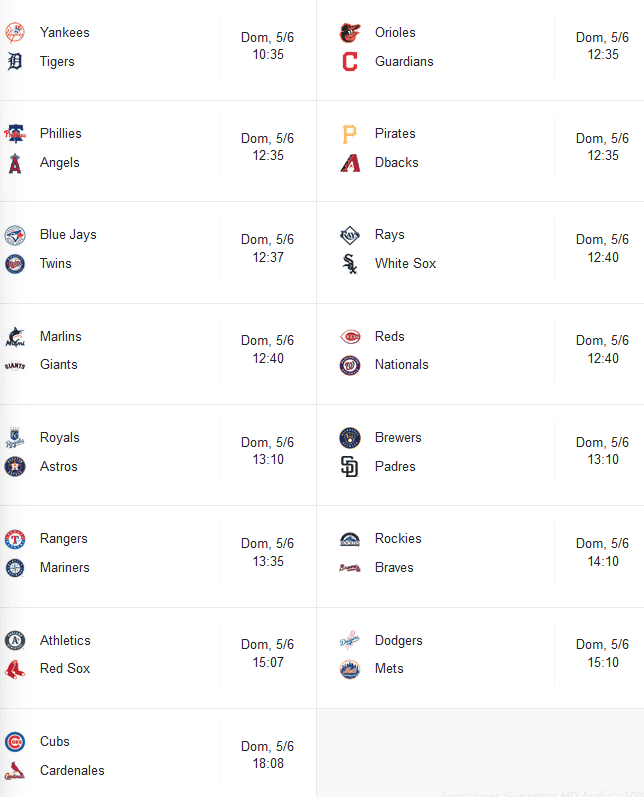The width and height of the screenshot is (644, 797).
Task: Select the Padres SD logo
Action: pyautogui.click(x=350, y=467)
